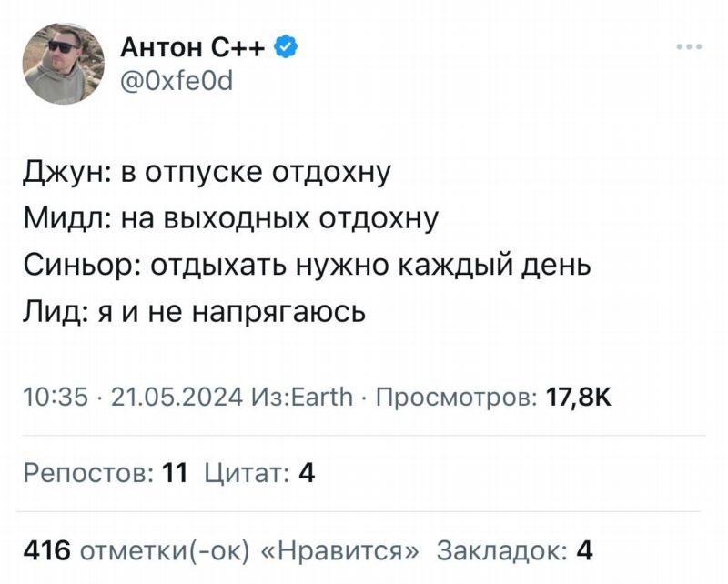Click the 416 likes number
Viewport: 728px width, 584px height.
click(x=47, y=551)
